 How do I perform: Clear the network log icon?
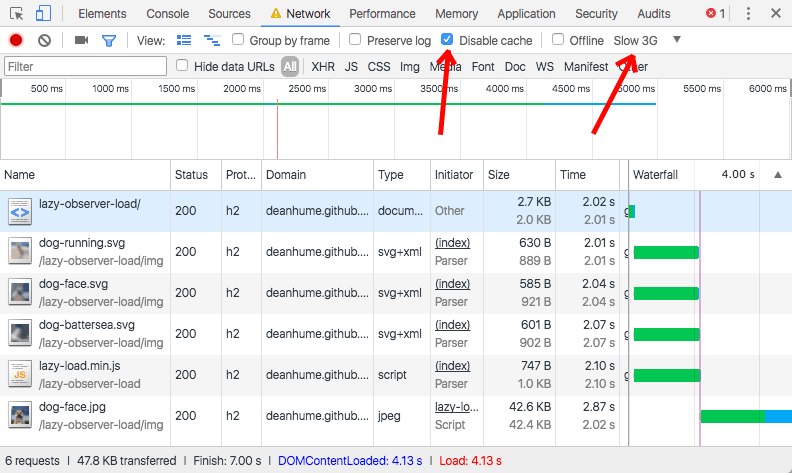(44, 40)
